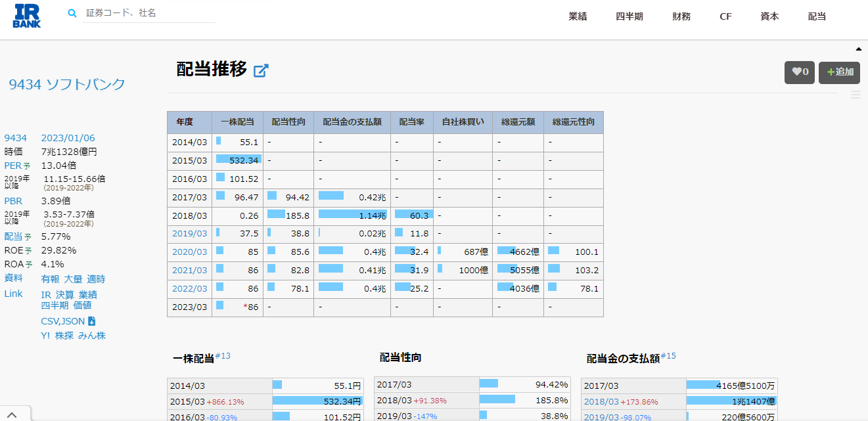Image resolution: width=868 pixels, height=421 pixels.
Task: Click the *86 forecast dividend for 2023/03
Action: tap(237, 307)
